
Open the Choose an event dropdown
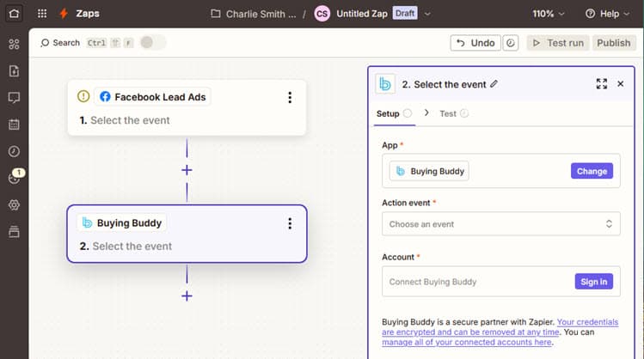pyautogui.click(x=501, y=224)
